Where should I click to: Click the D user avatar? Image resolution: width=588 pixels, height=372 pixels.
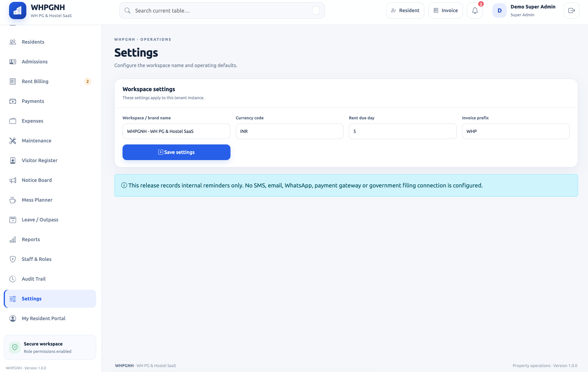[x=500, y=10]
